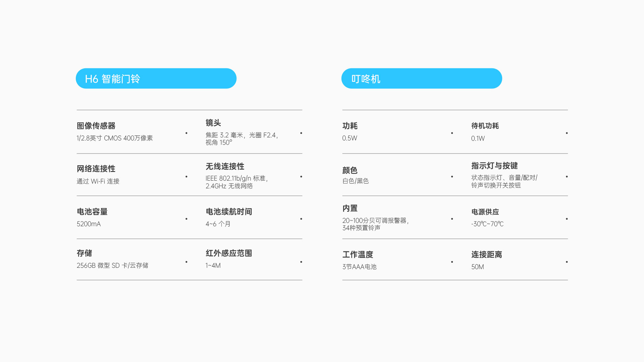Select the 镜头 heading
Screen dimensions: 644x362
[x=213, y=123]
